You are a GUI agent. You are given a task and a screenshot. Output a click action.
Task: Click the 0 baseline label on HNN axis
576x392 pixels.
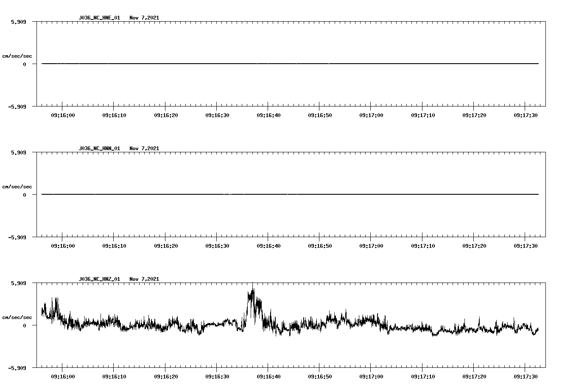(x=25, y=195)
